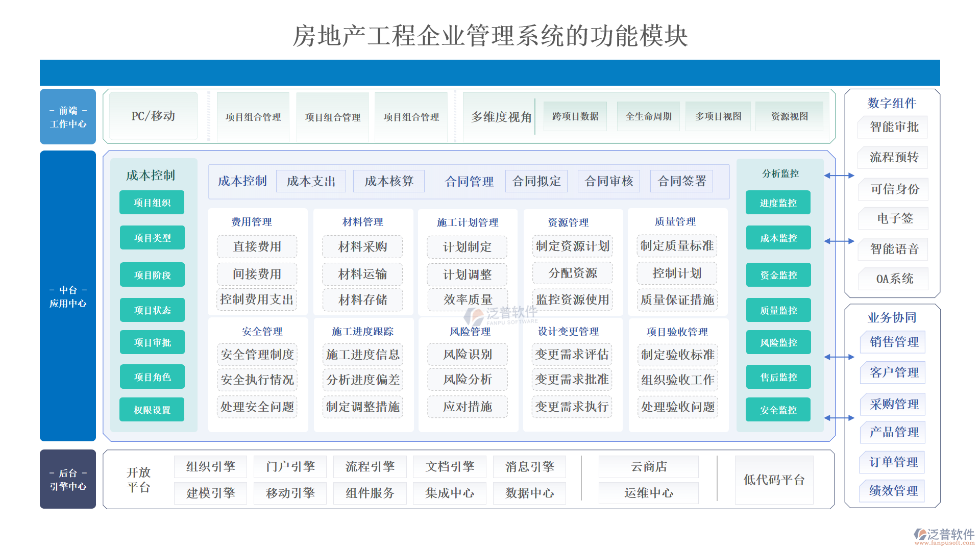This screenshot has width=980, height=551.
Task: Click the 智能审批 digital component
Action: (x=894, y=127)
